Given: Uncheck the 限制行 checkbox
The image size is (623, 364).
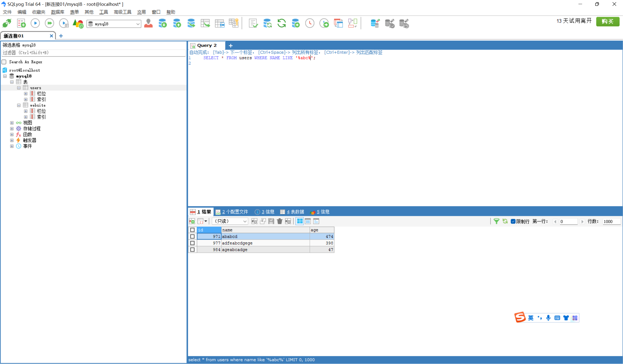Looking at the screenshot, I should click(513, 221).
